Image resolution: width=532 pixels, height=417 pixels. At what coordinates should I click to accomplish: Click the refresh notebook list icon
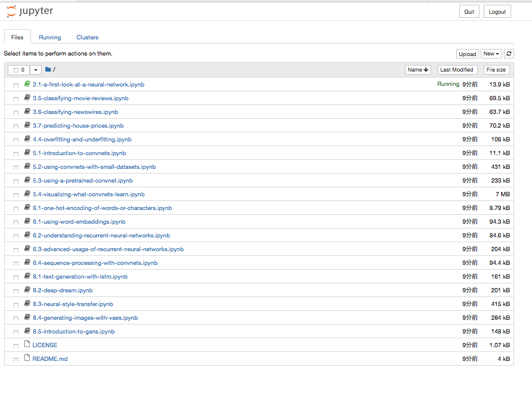point(509,54)
